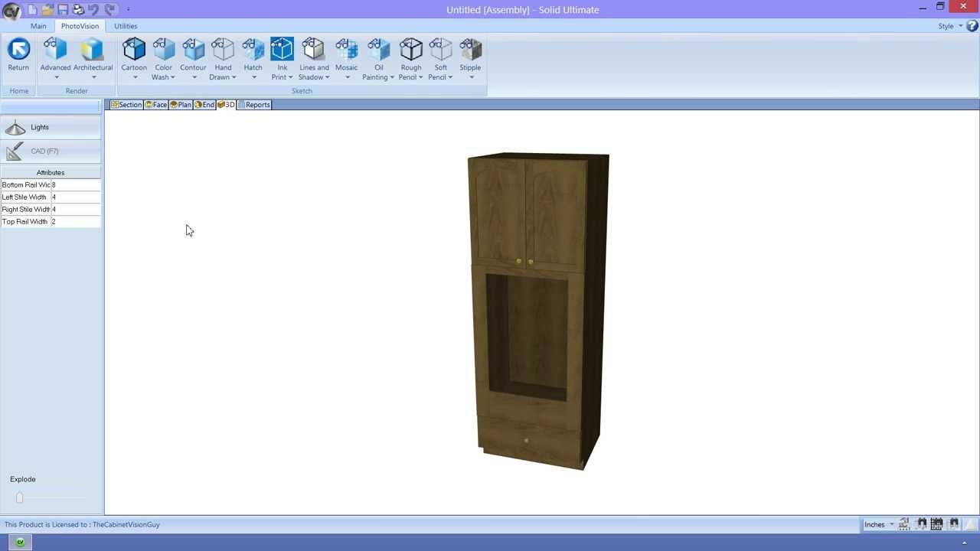Expand the Advanced render dropdown arrow
This screenshot has height=551, width=980.
(56, 77)
